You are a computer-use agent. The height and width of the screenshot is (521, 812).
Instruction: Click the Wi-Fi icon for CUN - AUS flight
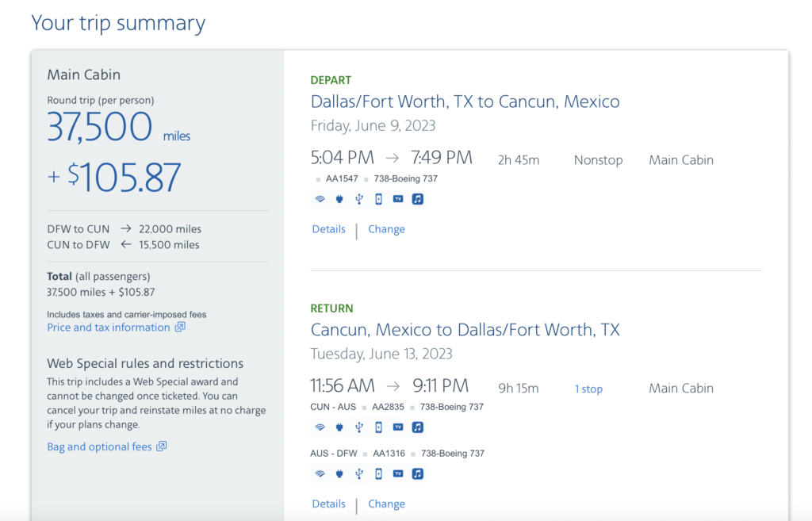[x=320, y=427]
